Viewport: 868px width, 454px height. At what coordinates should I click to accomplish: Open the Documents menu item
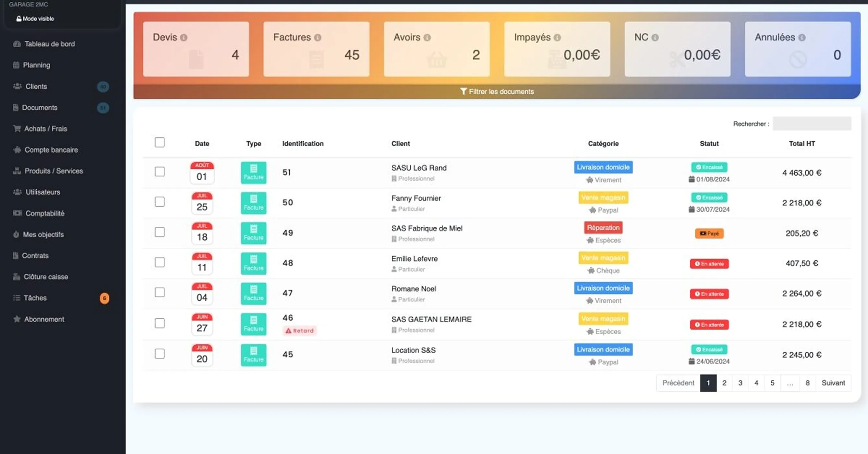[40, 107]
